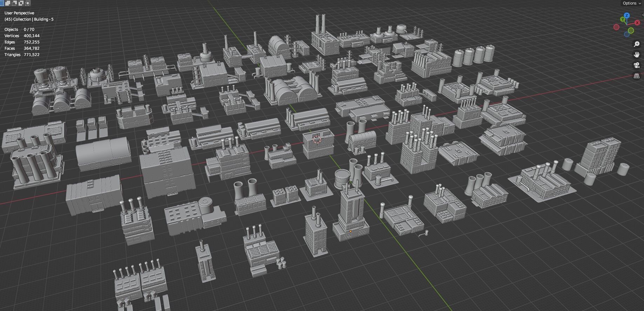Pick the Intersect selection mode icon

(28, 3)
